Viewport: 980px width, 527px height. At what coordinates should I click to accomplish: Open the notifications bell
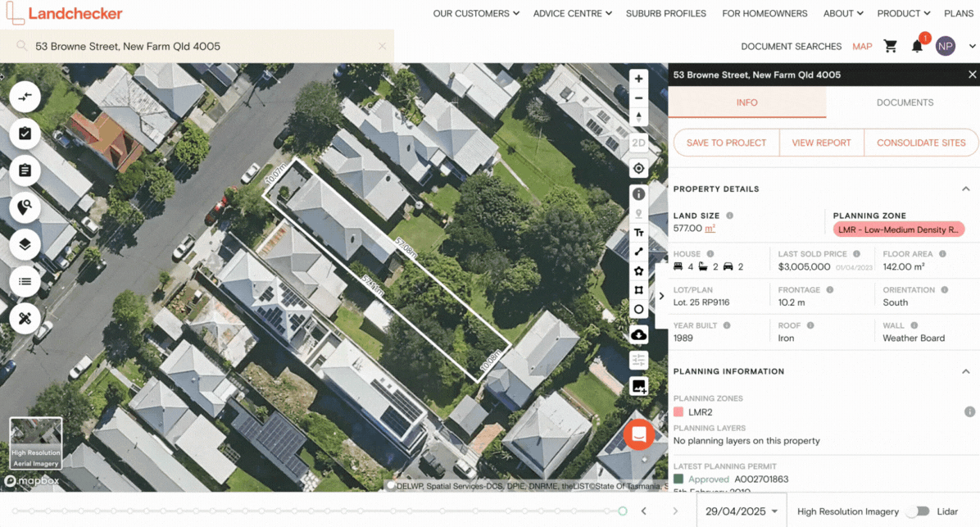(917, 46)
